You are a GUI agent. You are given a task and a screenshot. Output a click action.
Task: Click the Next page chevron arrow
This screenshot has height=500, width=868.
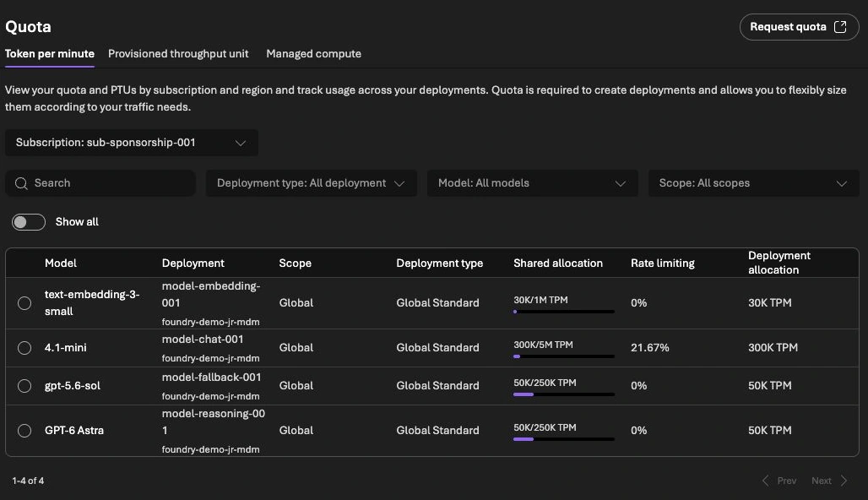point(844,481)
